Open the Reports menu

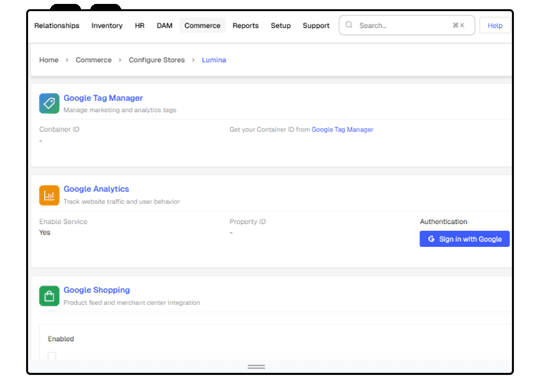[245, 25]
